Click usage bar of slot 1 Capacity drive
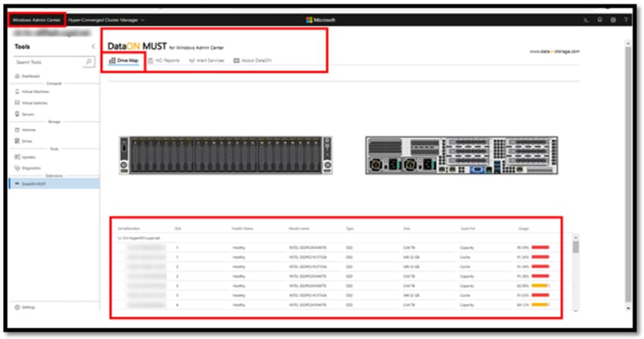Screen dimensions: 644x339 pyautogui.click(x=540, y=247)
